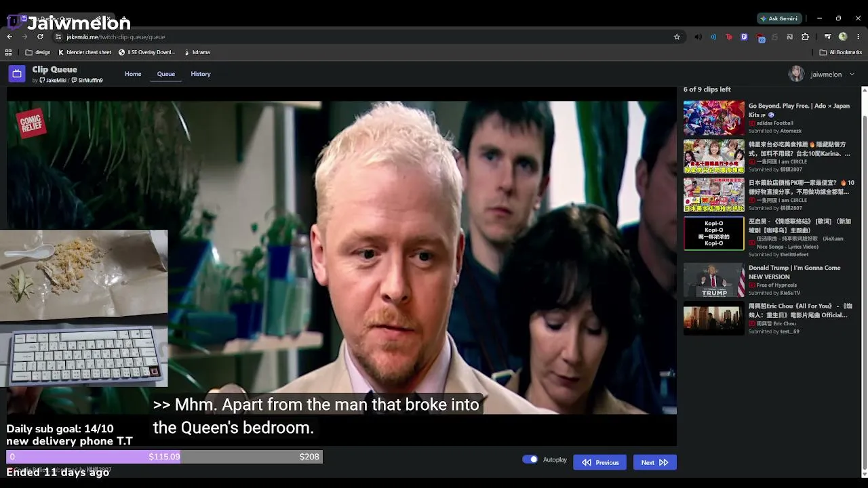Bookmark this page with the star
Viewport: 868px width, 488px height.
coord(677,37)
